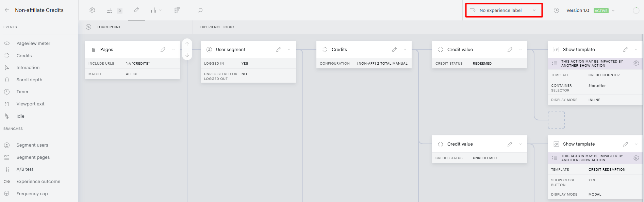The image size is (644, 202).
Task: Open the version history clock icon
Action: click(x=556, y=11)
